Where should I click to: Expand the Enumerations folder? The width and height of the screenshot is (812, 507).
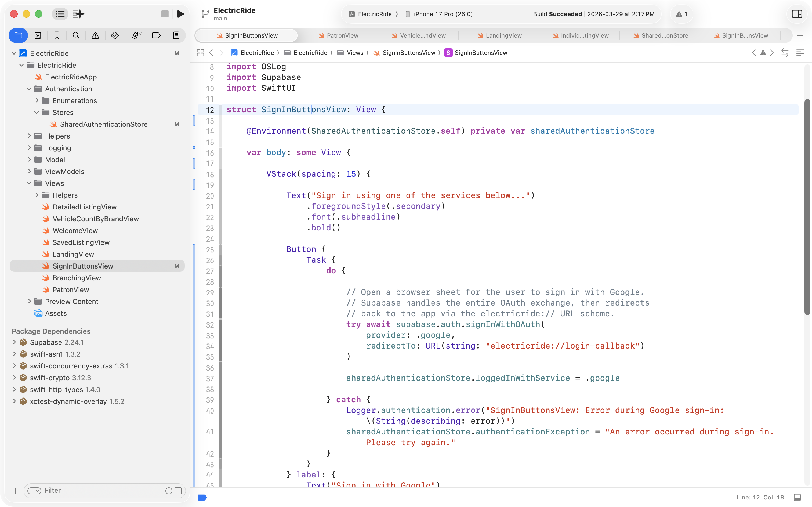pyautogui.click(x=37, y=101)
